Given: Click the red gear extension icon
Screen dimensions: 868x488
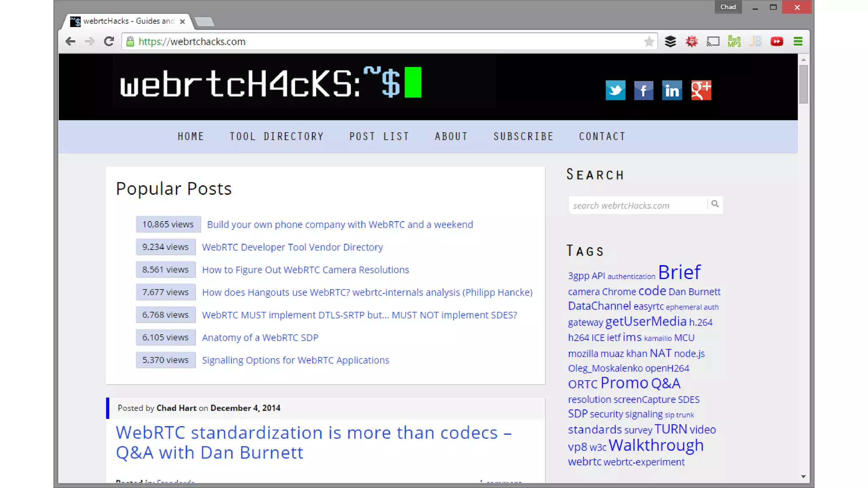Looking at the screenshot, I should (x=692, y=42).
